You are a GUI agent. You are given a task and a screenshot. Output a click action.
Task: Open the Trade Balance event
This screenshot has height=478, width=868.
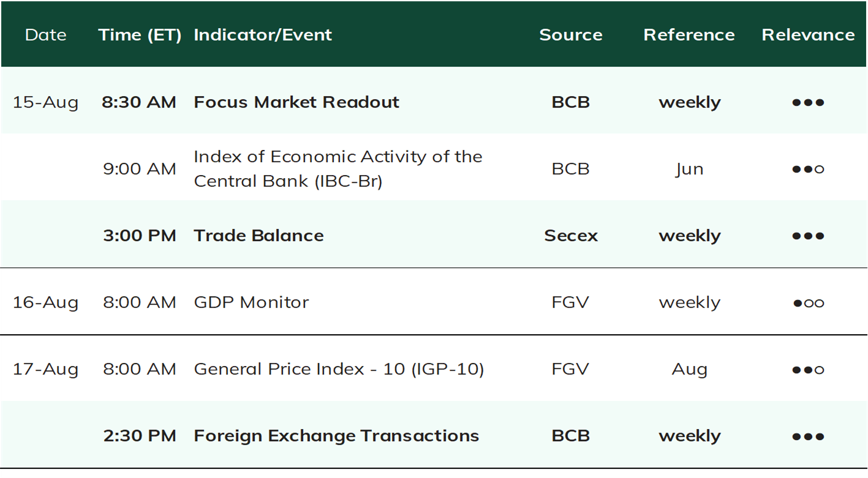(x=259, y=236)
